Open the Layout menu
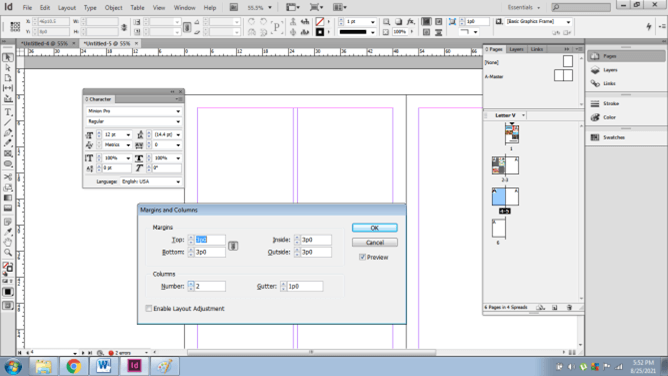The width and height of the screenshot is (668, 376). point(67,8)
